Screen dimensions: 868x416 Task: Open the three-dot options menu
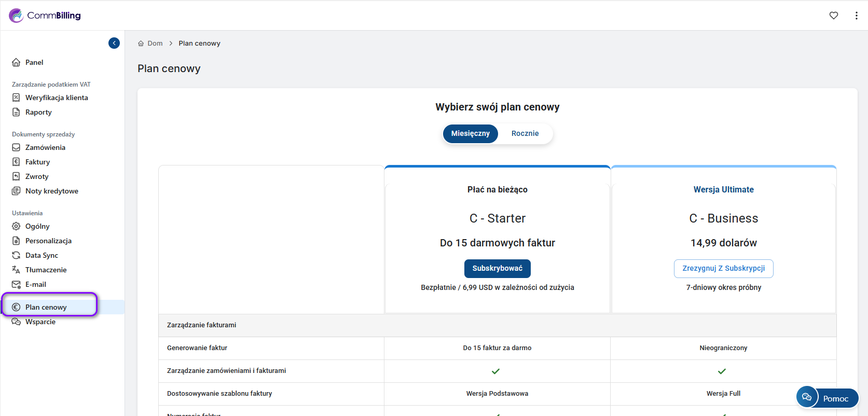(856, 16)
